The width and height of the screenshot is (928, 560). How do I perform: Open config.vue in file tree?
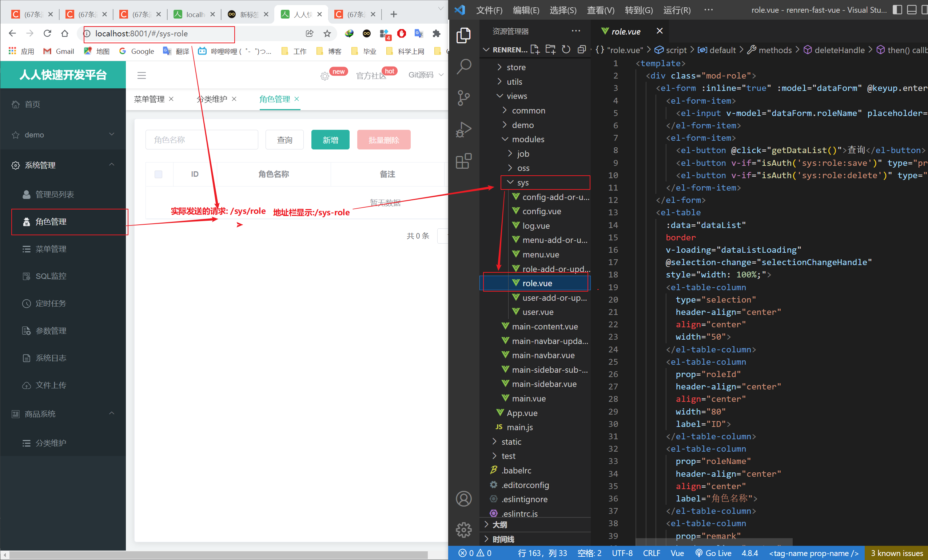542,211
